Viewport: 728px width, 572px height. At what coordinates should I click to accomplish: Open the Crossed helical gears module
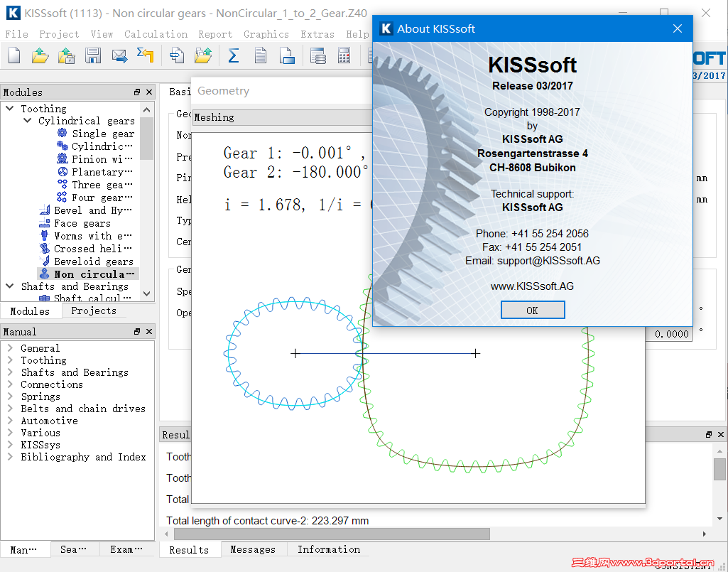87,249
